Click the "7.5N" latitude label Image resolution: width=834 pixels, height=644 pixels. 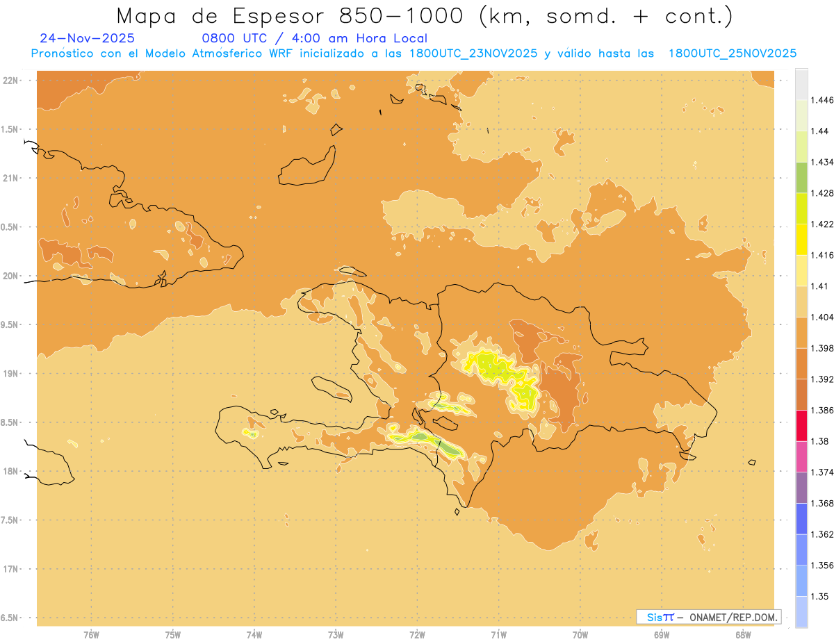[10, 520]
